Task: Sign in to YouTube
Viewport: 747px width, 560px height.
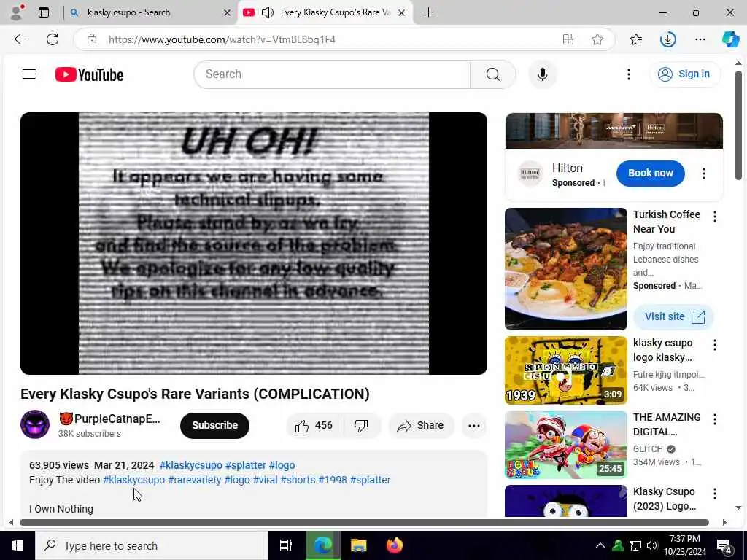Action: 684,74
